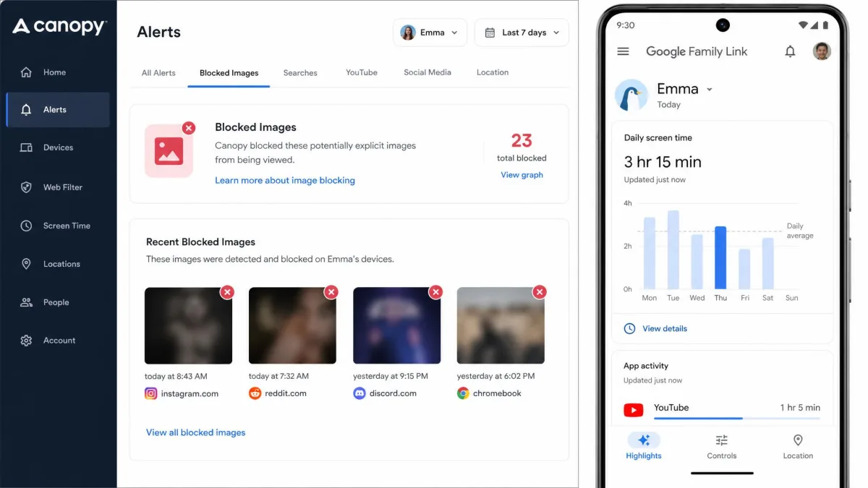This screenshot has width=868, height=488.
Task: Click View all blocked images link
Action: tap(195, 432)
